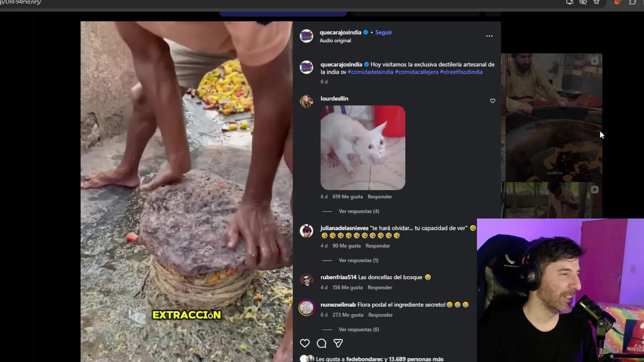644x362 pixels.
Task: Open the three-dots post options menu
Action: click(489, 36)
